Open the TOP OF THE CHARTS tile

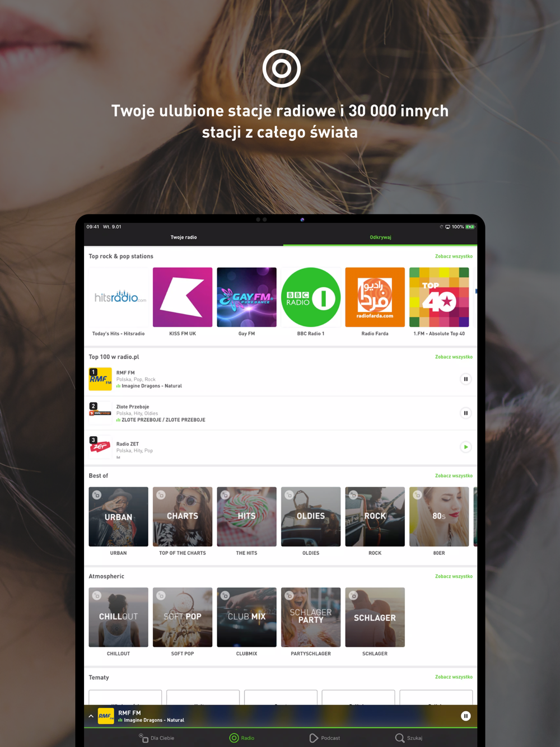coord(183,517)
